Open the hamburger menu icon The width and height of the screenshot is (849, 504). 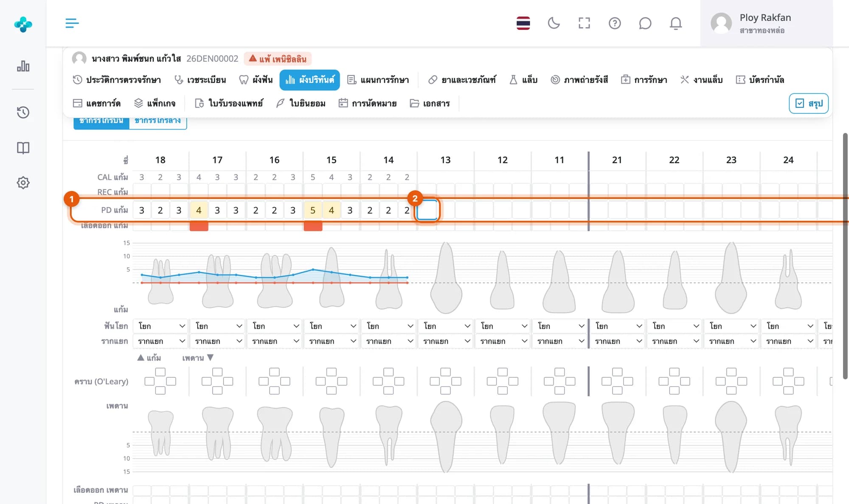pos(72,23)
